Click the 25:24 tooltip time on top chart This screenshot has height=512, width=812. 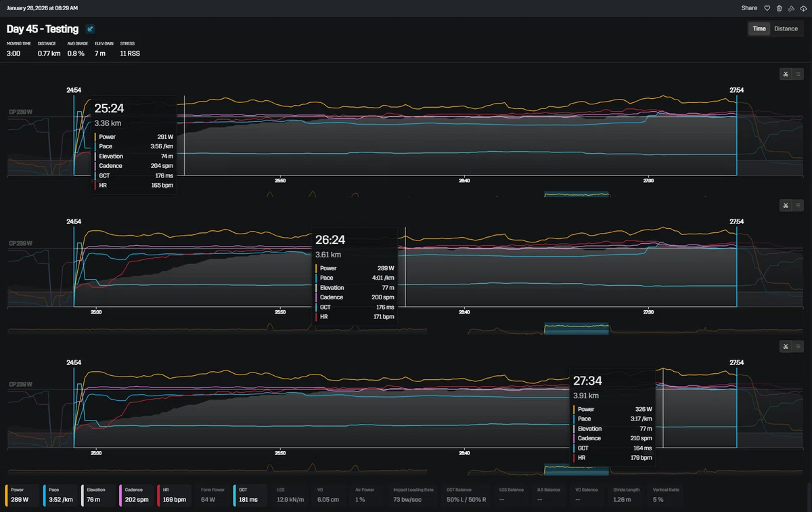109,108
